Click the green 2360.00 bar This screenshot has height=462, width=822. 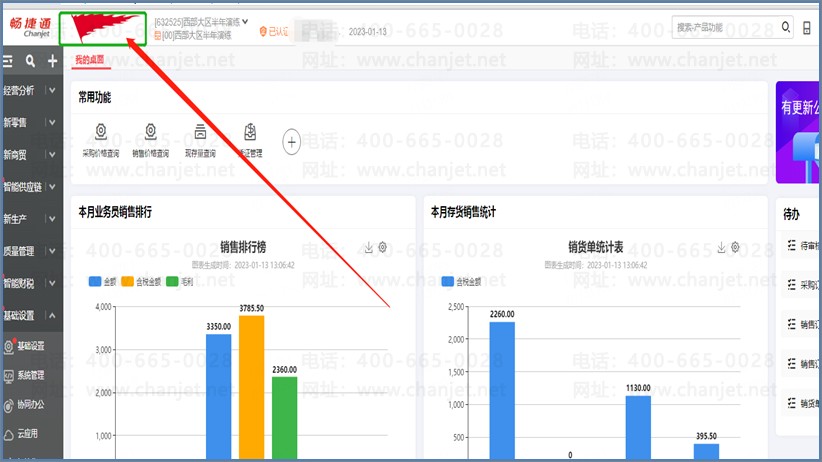pos(285,418)
